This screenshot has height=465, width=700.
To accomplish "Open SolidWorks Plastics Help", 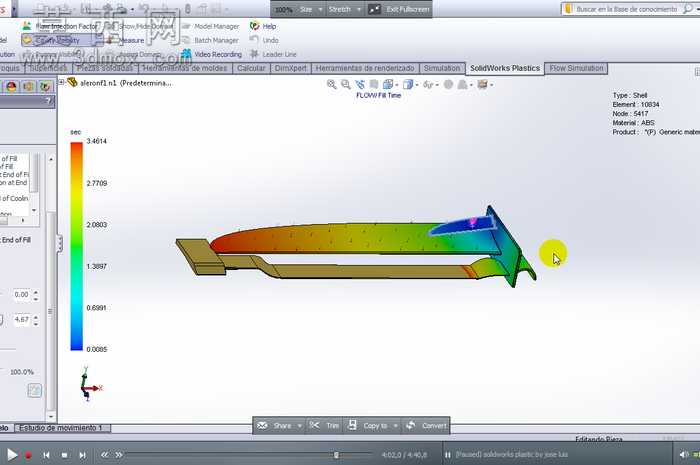I will tap(263, 26).
